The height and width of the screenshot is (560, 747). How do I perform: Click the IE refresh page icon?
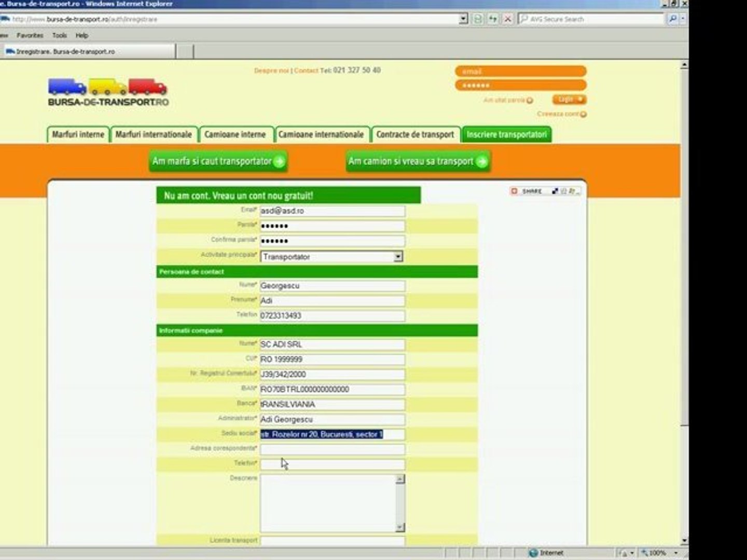point(493,19)
